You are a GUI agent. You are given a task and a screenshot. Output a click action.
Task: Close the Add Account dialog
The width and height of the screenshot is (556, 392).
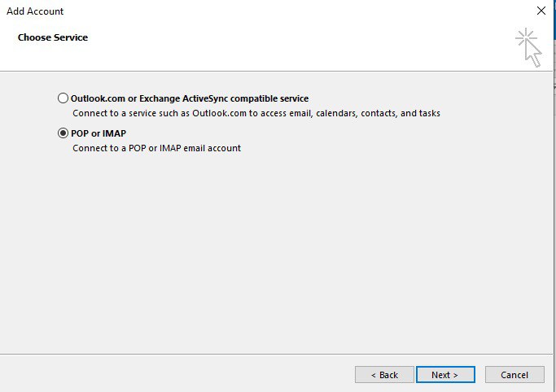click(x=541, y=11)
